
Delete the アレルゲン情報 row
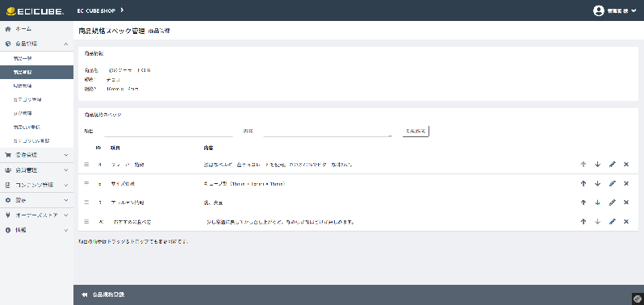pyautogui.click(x=626, y=203)
